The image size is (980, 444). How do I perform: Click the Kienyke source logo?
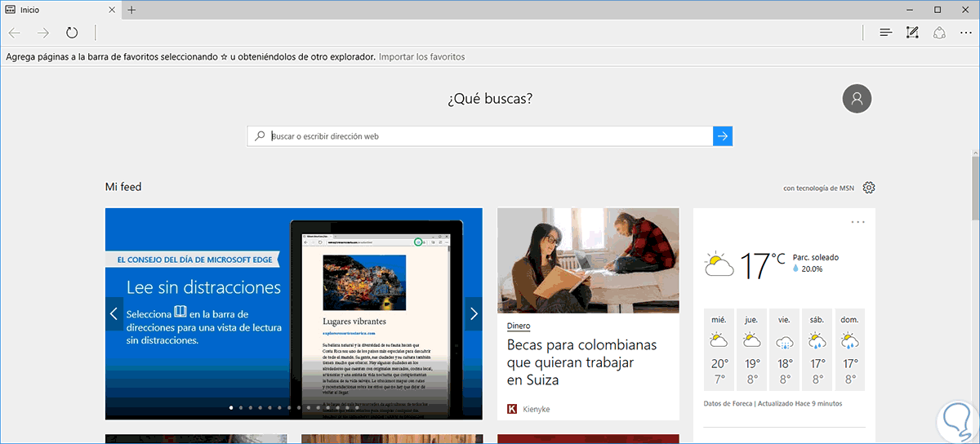[x=512, y=408]
